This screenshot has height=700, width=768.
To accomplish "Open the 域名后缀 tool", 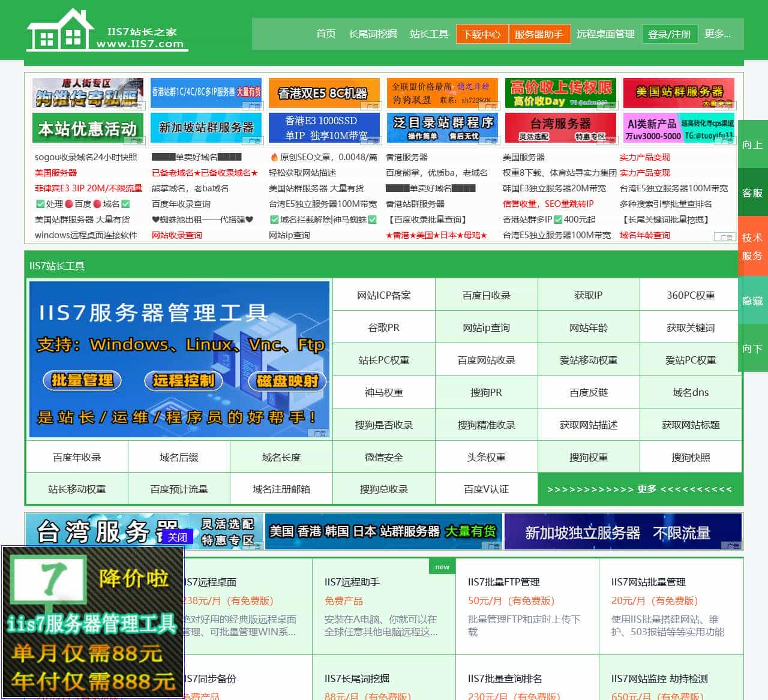I will pos(179,457).
